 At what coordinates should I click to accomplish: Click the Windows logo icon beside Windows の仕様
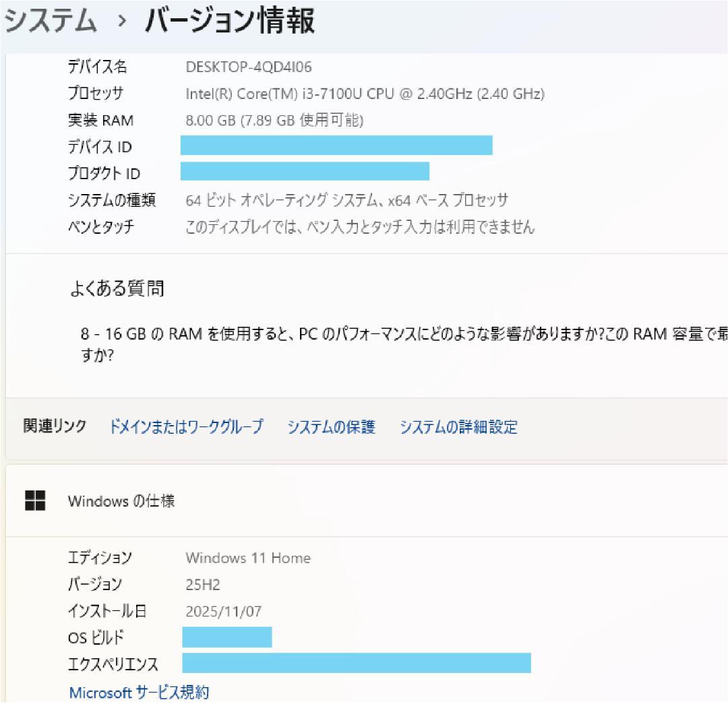[35, 501]
